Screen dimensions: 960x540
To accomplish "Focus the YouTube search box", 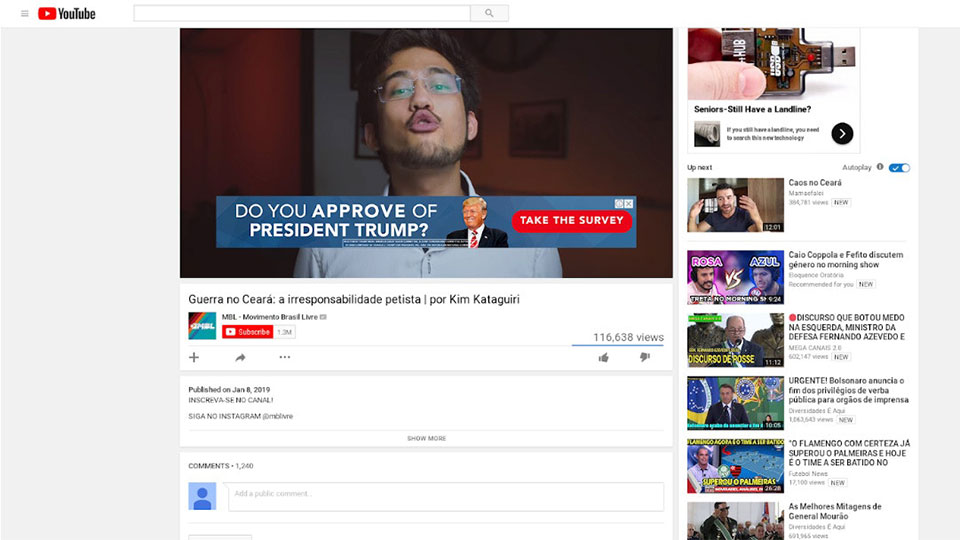I will pos(302,13).
